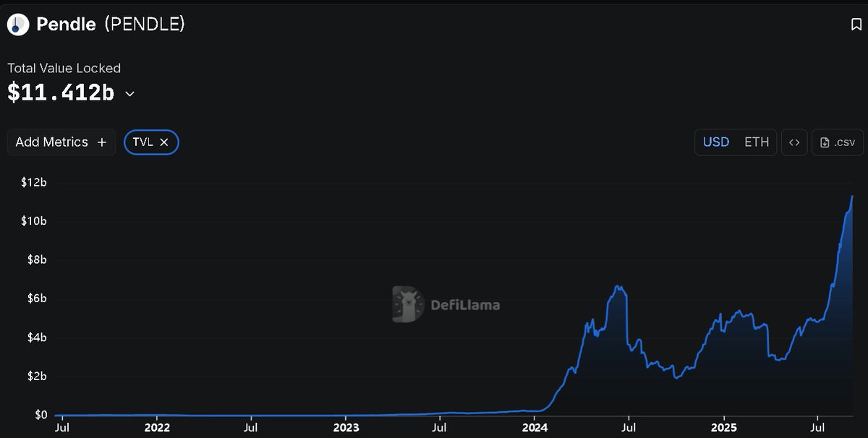Open the Add Metrics menu

pos(61,142)
